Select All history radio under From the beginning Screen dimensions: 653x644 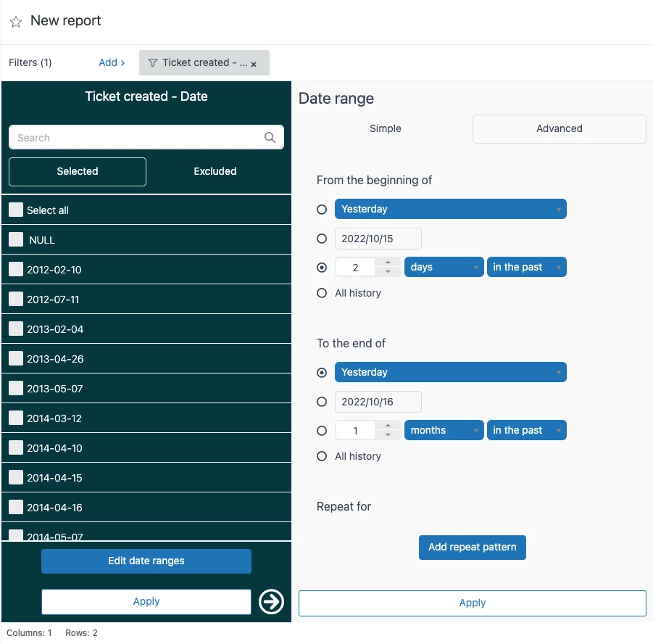coord(322,293)
